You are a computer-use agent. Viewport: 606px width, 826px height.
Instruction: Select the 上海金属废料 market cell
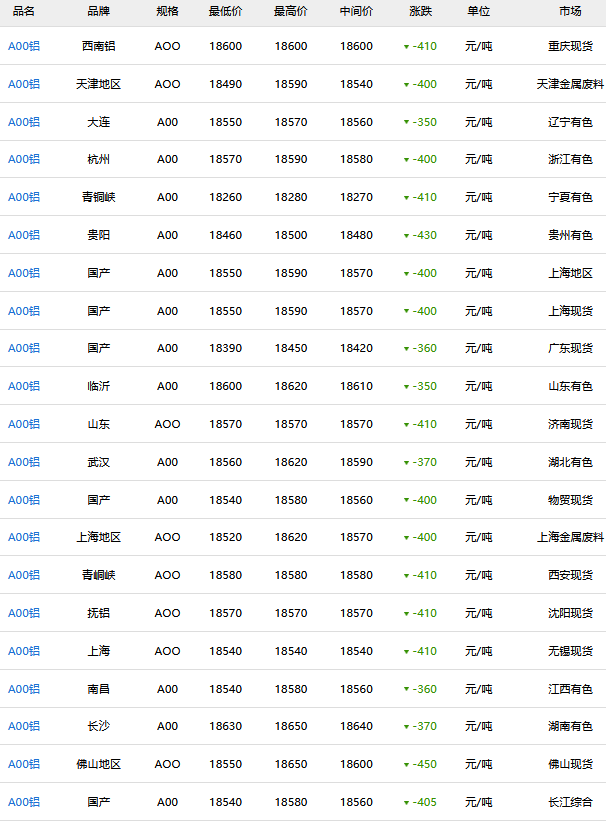pos(570,538)
